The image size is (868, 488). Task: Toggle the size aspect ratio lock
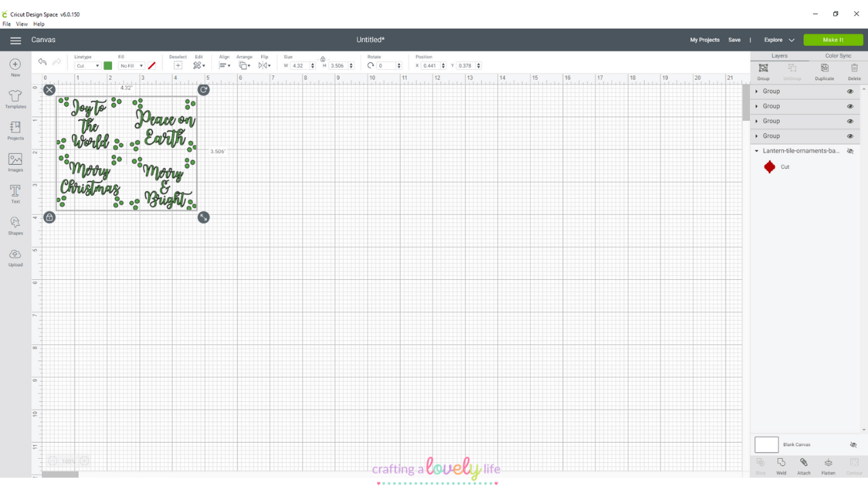pos(323,60)
